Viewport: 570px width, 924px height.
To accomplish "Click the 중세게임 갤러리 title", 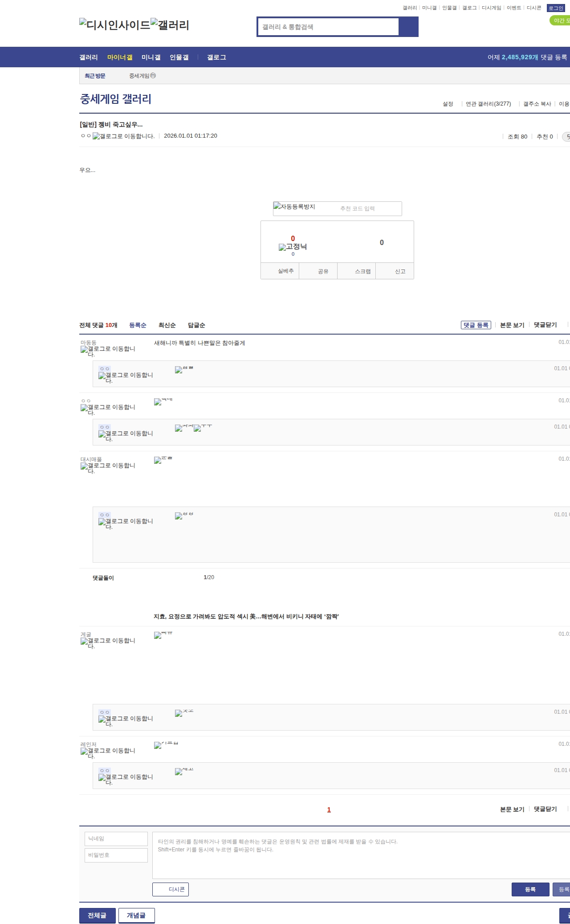I will pos(116,99).
